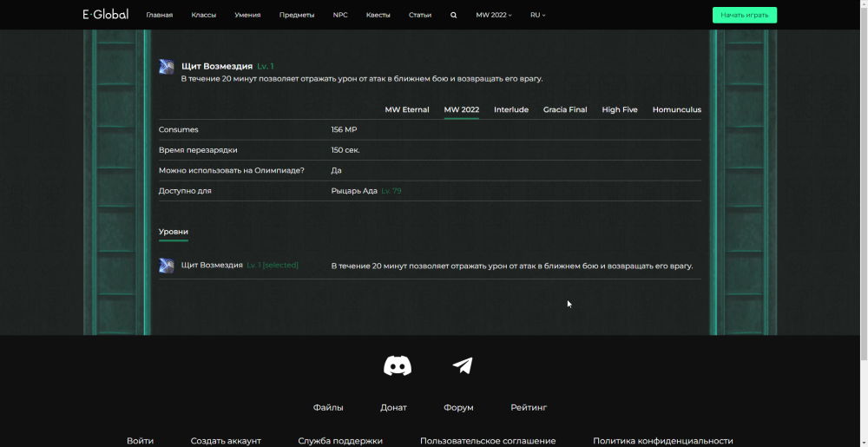
Task: Open the Рыцарь Ада class link
Action: (x=354, y=191)
